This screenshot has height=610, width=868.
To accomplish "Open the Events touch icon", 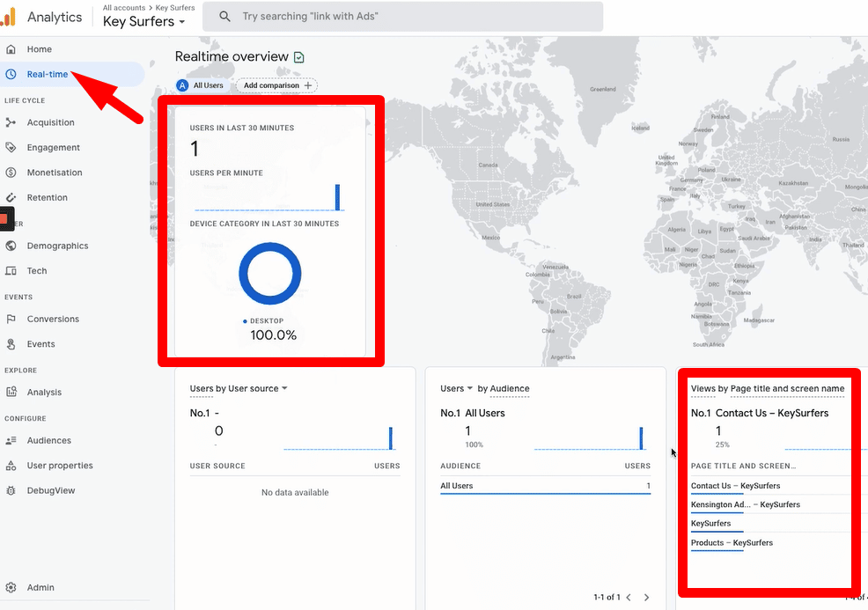I will tap(11, 344).
